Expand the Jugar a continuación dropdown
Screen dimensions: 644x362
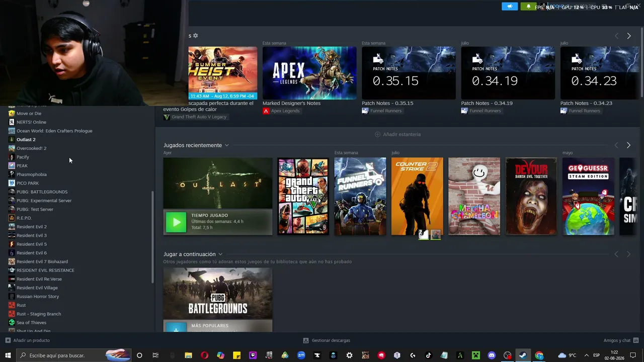click(x=220, y=254)
